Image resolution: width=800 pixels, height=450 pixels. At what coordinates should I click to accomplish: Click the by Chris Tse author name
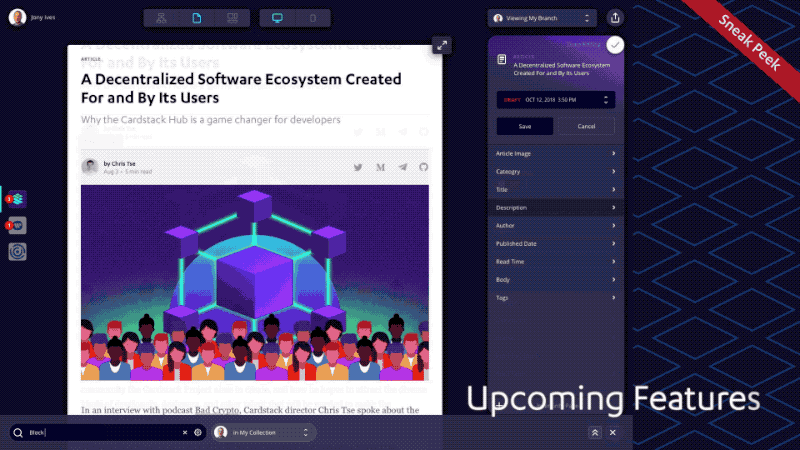click(x=119, y=164)
